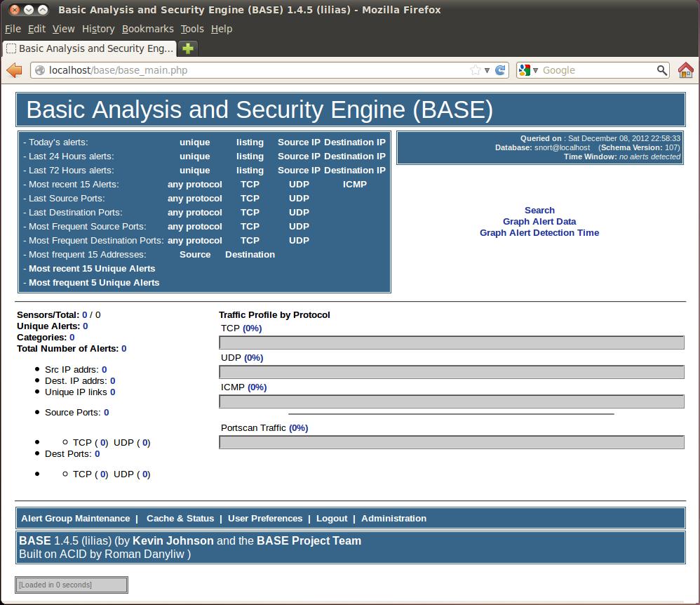
Task: Open Graph Alert Data link
Action: [540, 222]
